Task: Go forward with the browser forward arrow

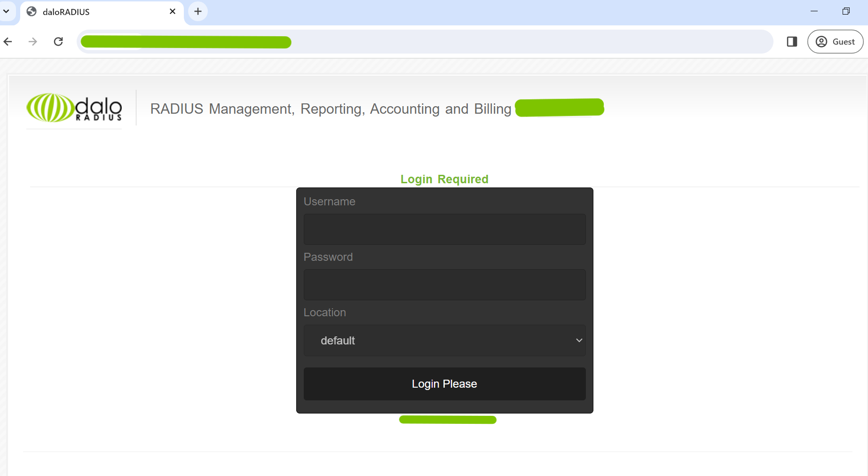Action: (33, 42)
